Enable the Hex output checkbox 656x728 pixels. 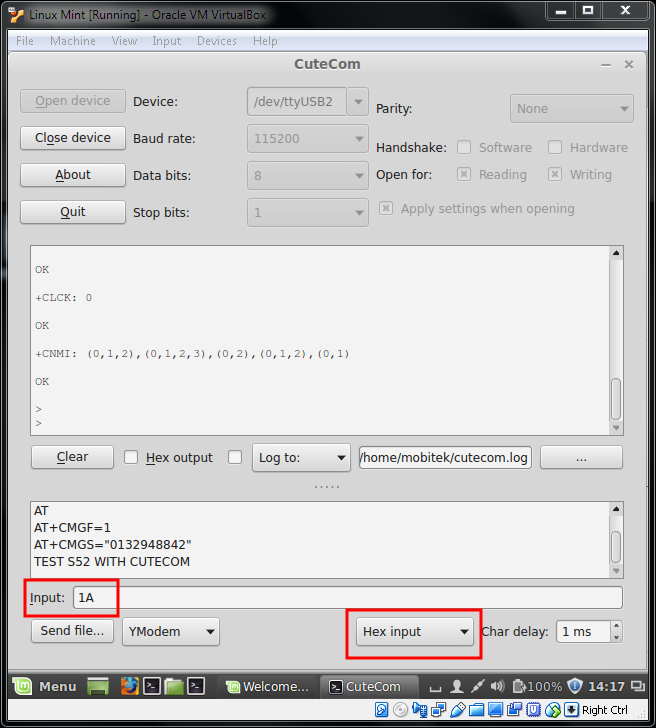(131, 457)
